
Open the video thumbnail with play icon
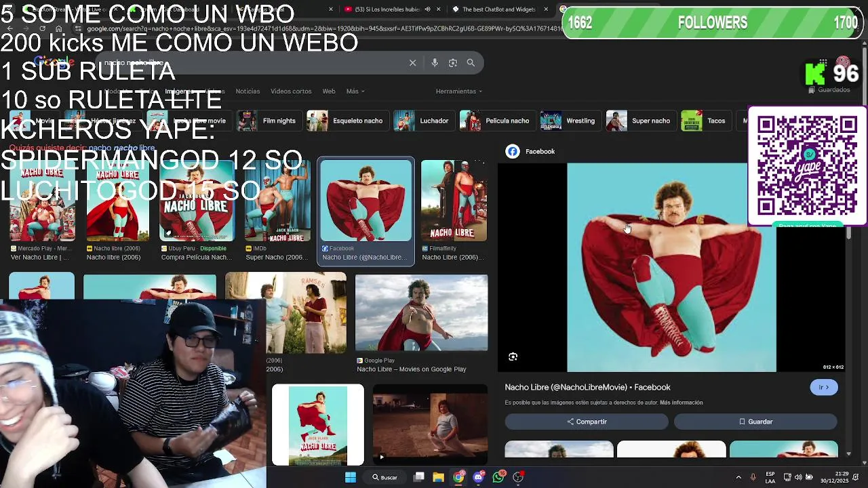(x=430, y=425)
